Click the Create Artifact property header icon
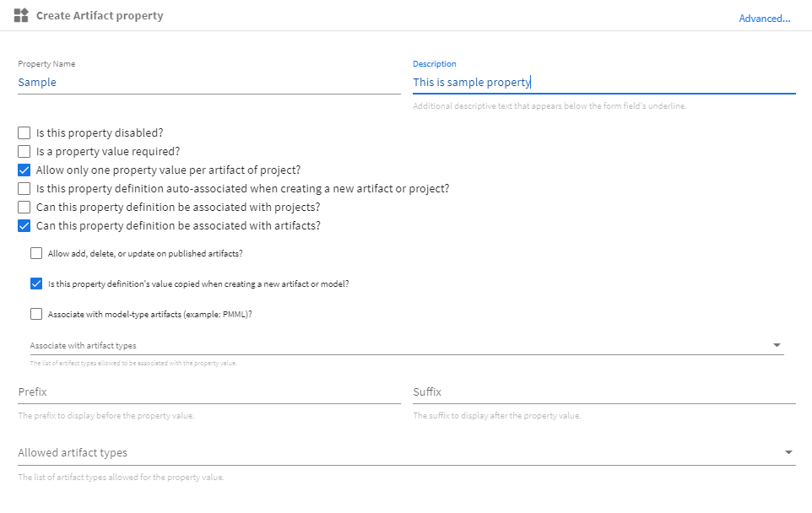Screen dimensions: 812x513 click(21, 15)
